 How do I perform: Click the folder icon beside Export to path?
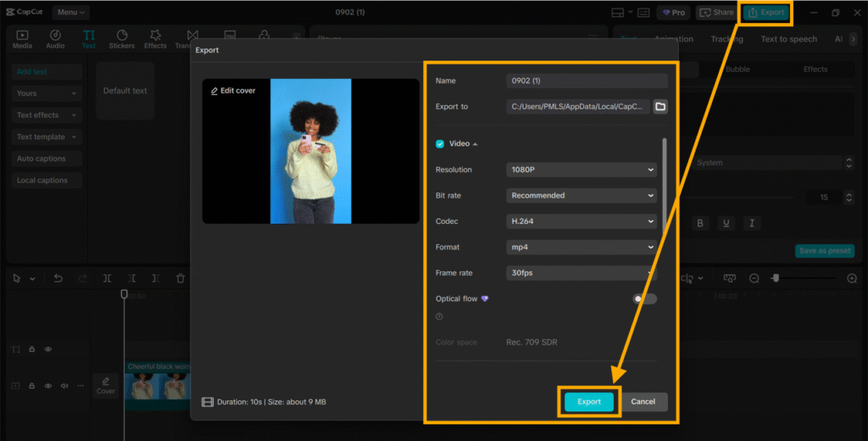pyautogui.click(x=660, y=107)
